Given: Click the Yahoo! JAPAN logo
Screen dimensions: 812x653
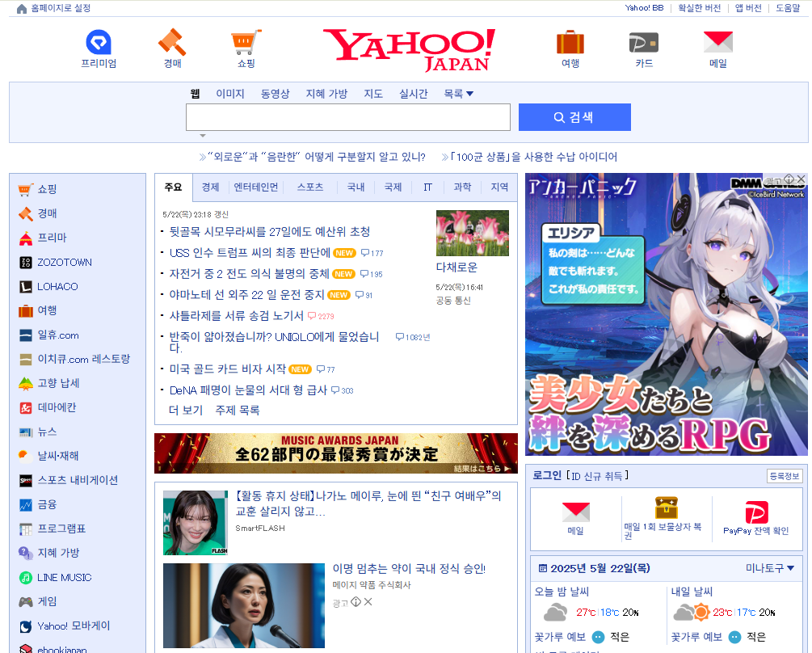Looking at the screenshot, I should 409,50.
